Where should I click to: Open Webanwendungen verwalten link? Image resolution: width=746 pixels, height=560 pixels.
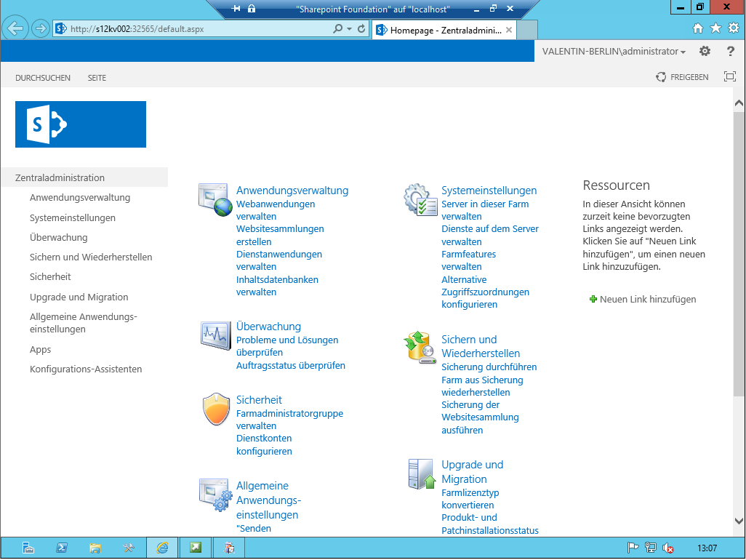pyautogui.click(x=276, y=210)
